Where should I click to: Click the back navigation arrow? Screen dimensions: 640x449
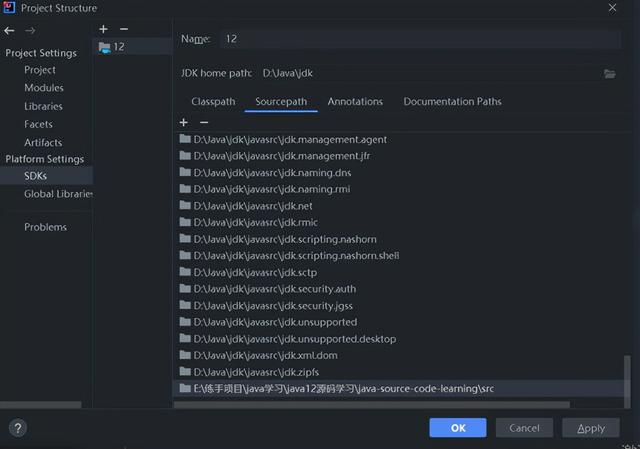(x=9, y=31)
